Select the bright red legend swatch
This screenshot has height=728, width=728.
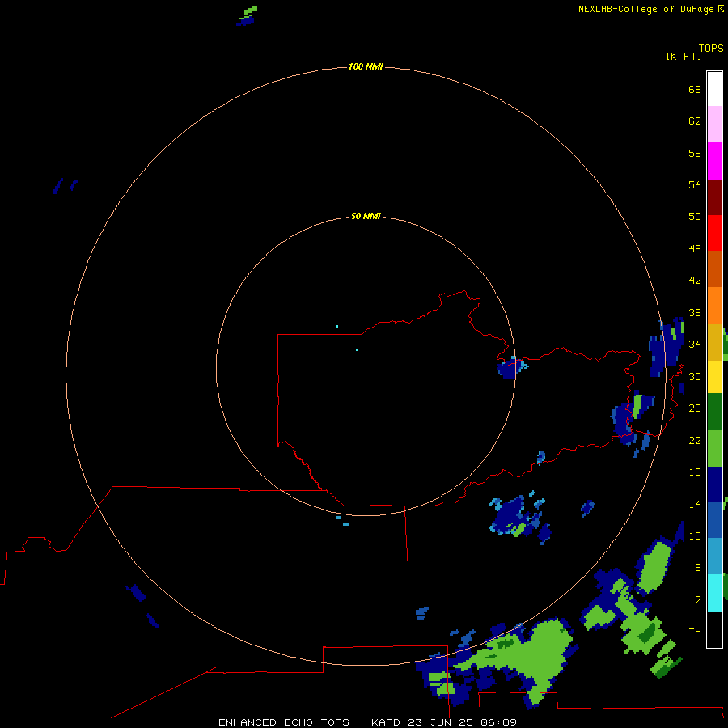(x=714, y=233)
